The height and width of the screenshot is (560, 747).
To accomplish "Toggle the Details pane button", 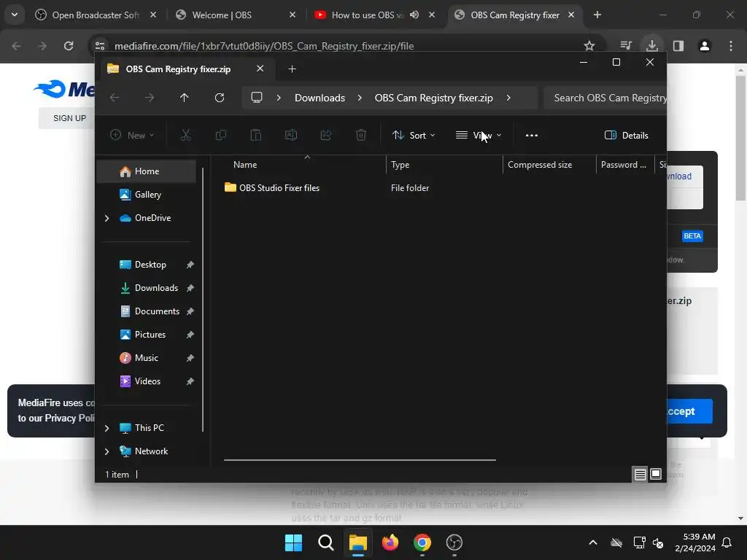I will [627, 135].
